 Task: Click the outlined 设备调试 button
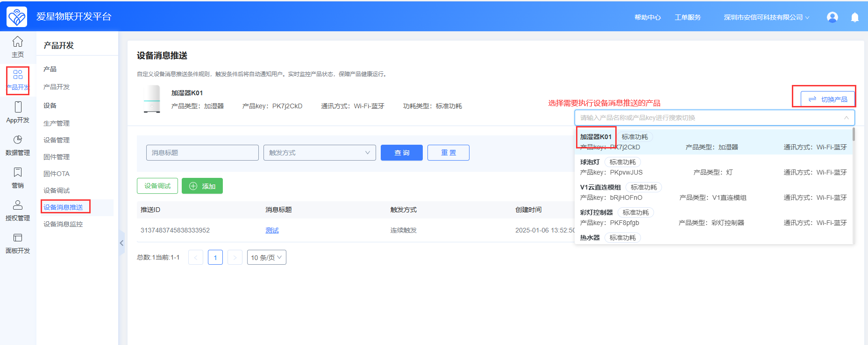(x=157, y=186)
